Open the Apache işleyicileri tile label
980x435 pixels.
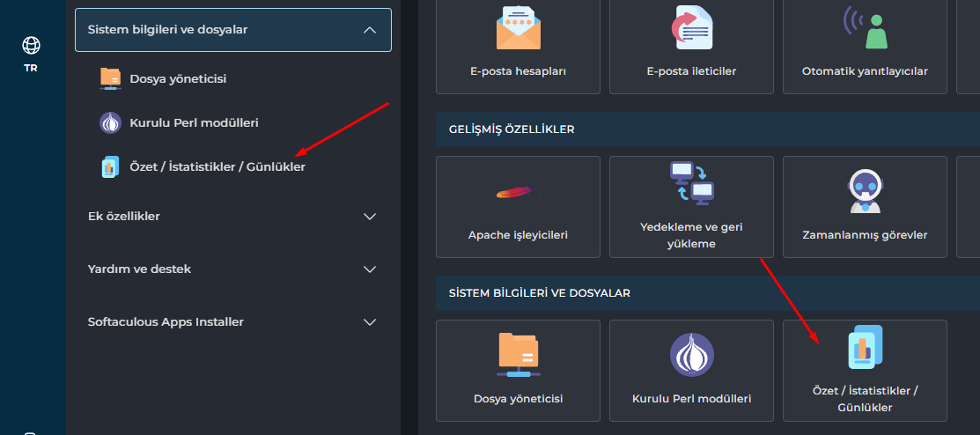[518, 236]
